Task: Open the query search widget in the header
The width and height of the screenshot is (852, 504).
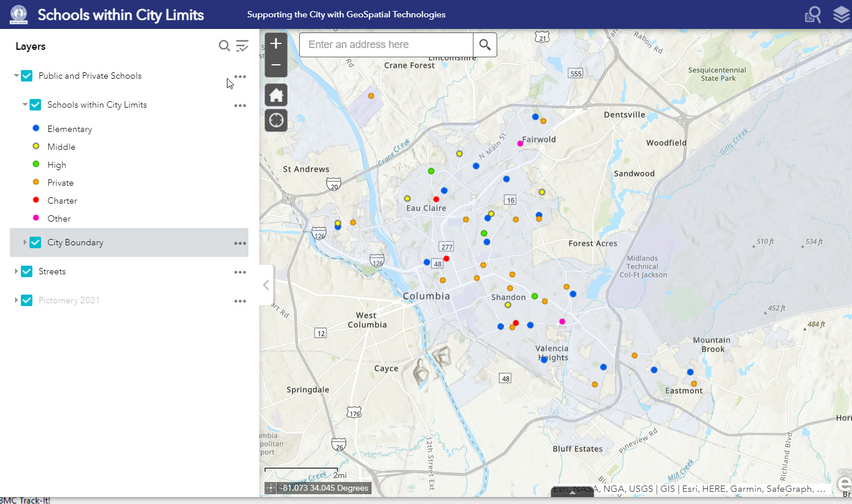Action: click(x=813, y=14)
